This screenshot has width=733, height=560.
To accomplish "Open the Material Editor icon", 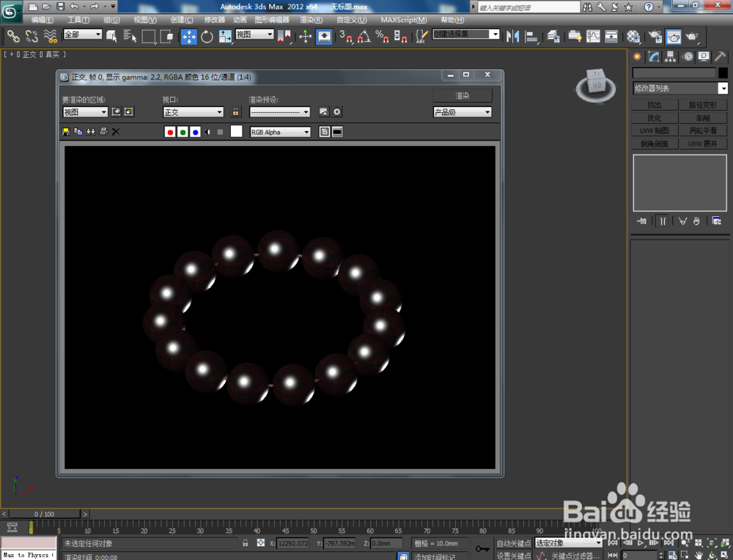I will [633, 36].
